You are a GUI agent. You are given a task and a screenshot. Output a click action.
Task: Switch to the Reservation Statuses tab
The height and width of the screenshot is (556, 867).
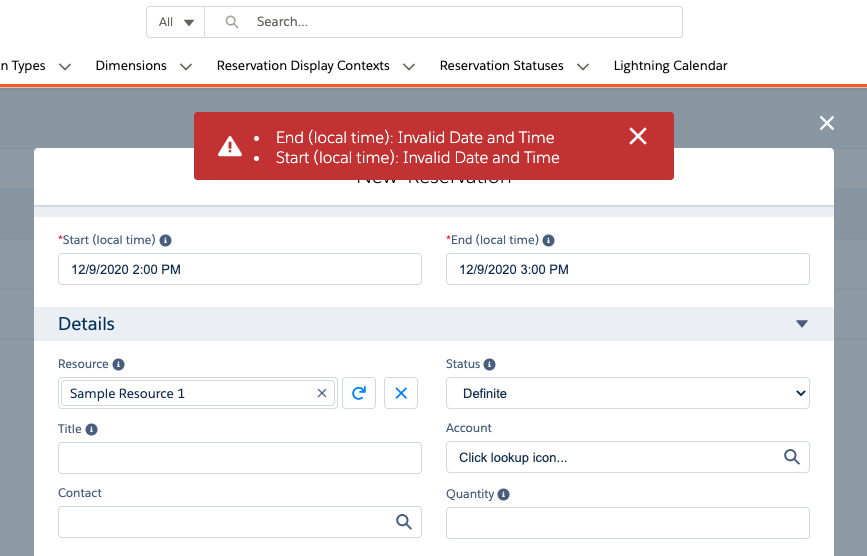click(501, 66)
